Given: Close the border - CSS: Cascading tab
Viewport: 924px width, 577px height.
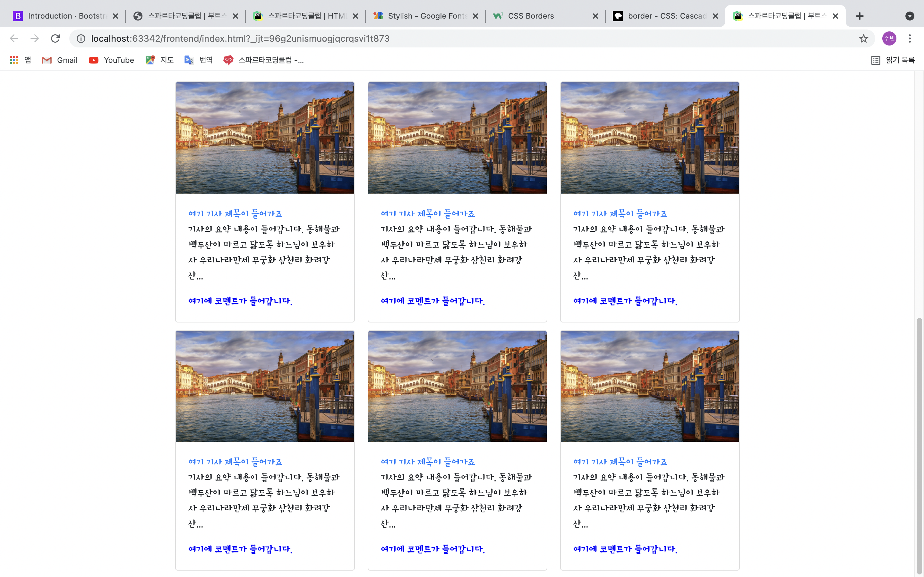Looking at the screenshot, I should click(x=715, y=16).
